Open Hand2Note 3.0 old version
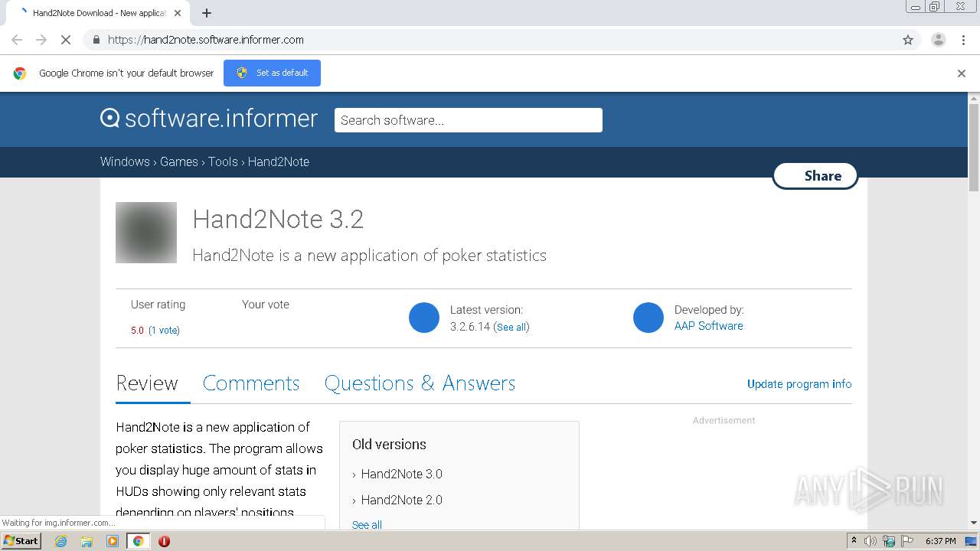 coord(402,474)
